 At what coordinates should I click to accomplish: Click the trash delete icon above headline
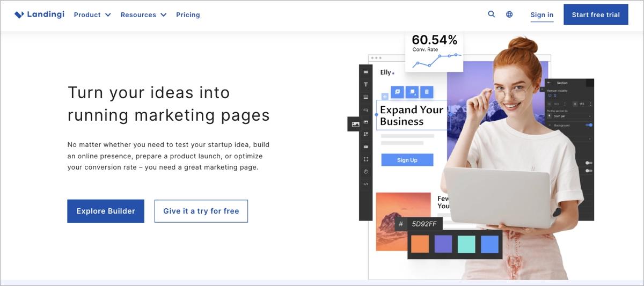tap(427, 92)
